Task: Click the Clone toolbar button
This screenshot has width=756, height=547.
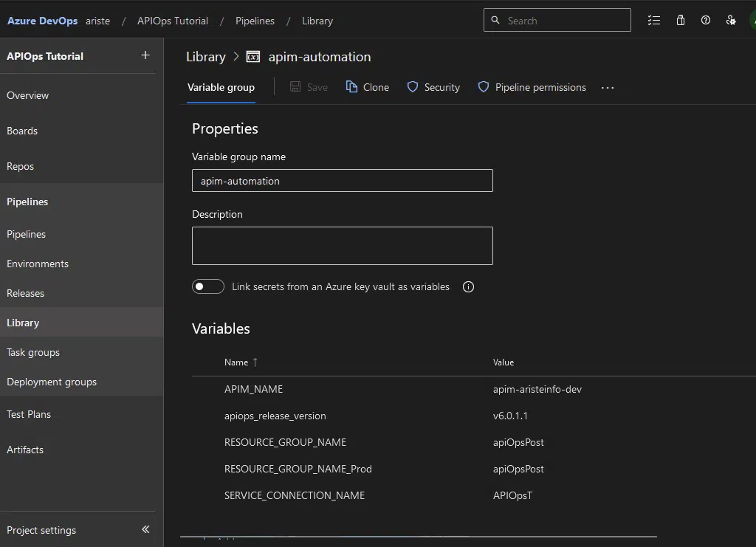Action: (368, 87)
